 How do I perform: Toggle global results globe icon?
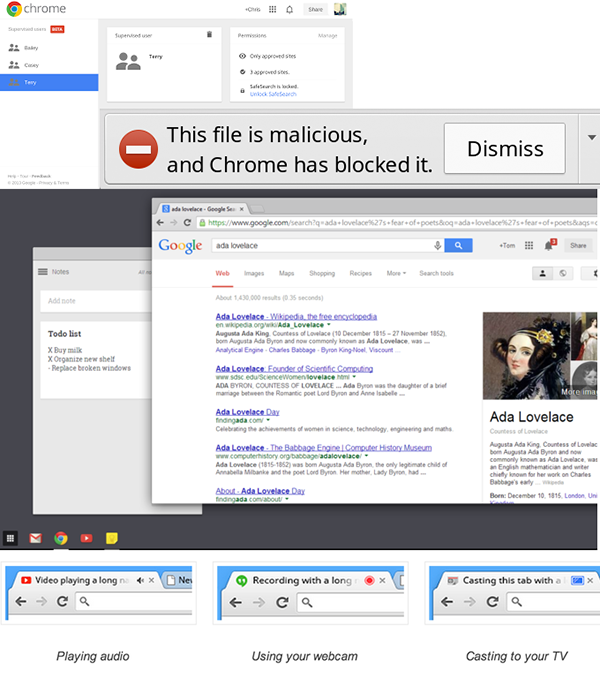563,273
